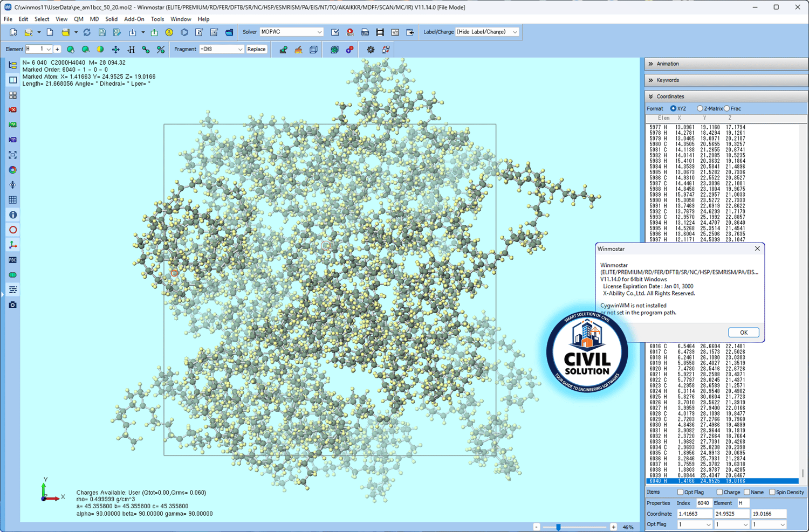Expand the Animation panel

click(726, 64)
